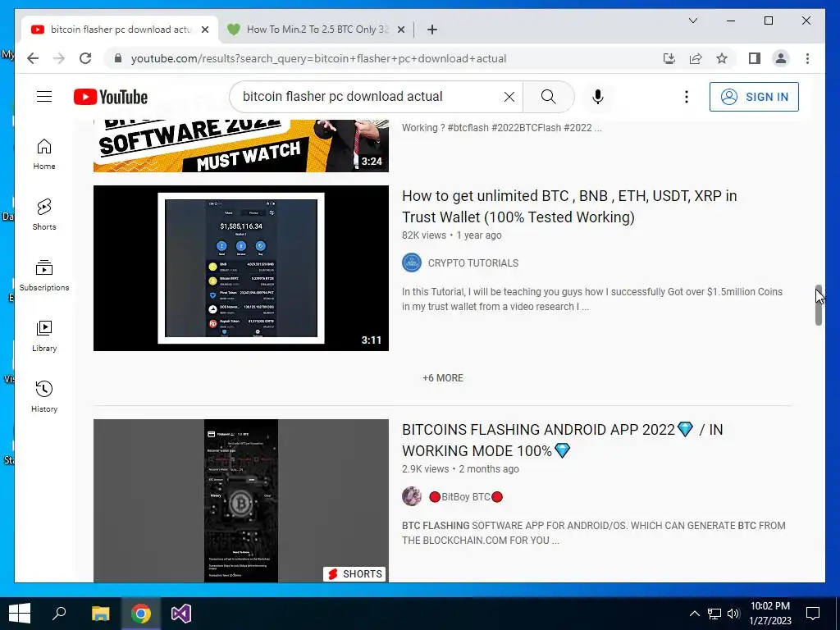Screen dimensions: 840x630
Task: Click the SIGN IN button
Action: pyautogui.click(x=754, y=97)
